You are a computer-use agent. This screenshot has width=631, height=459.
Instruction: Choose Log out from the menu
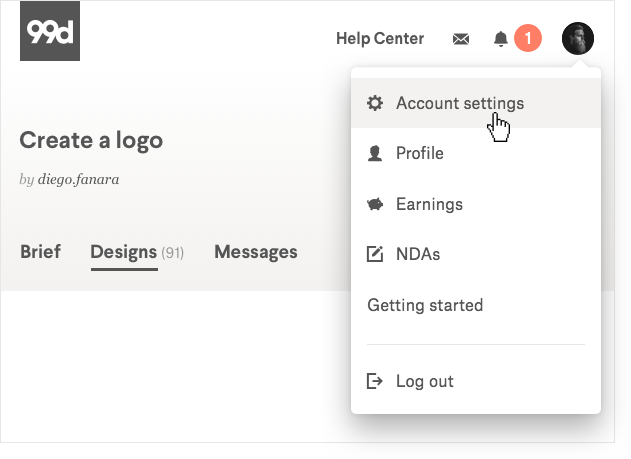coord(425,381)
